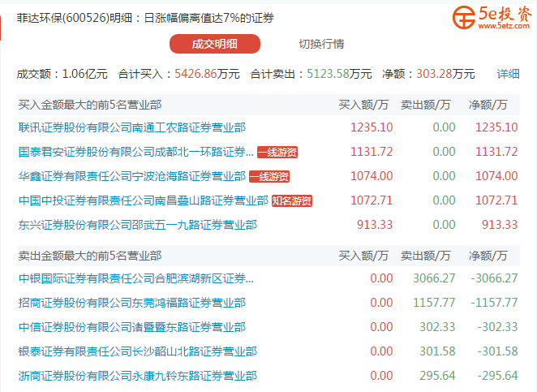
Task: Click 卖出额/万 header in sell table
Action: tap(425, 256)
